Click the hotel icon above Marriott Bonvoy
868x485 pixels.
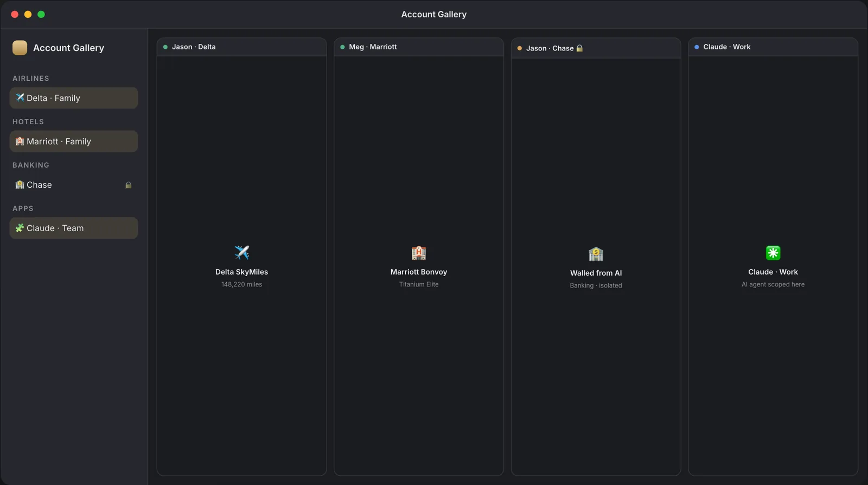[419, 252]
